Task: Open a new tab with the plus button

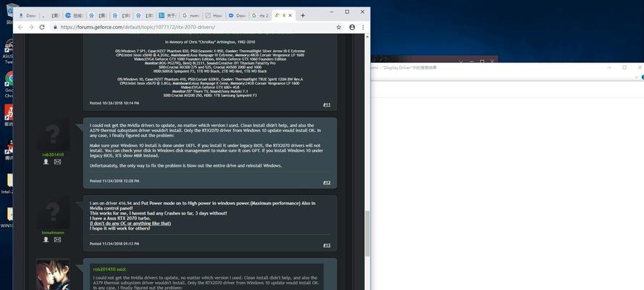Action: (303, 16)
